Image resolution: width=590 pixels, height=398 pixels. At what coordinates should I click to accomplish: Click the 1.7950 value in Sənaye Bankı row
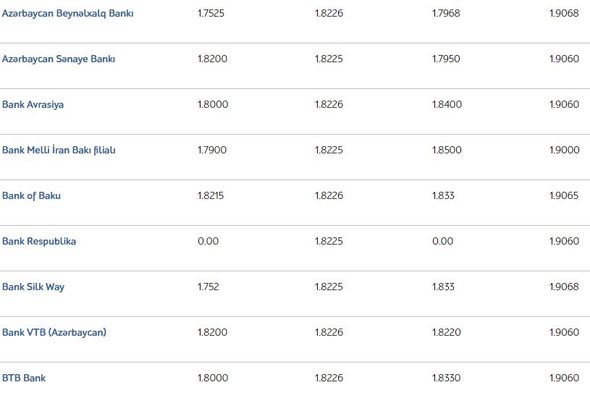pyautogui.click(x=446, y=59)
